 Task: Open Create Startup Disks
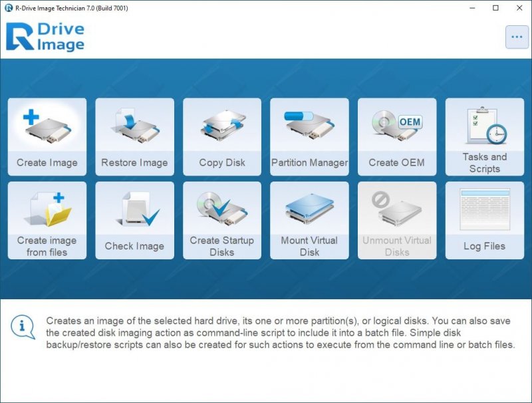(222, 221)
